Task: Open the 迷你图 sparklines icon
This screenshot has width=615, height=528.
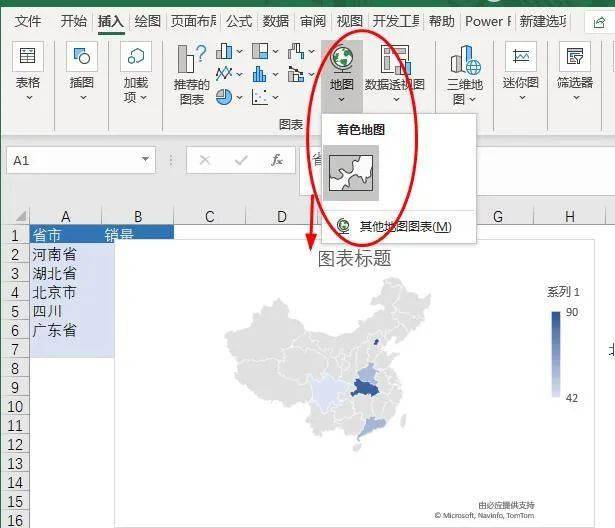Action: tap(521, 56)
